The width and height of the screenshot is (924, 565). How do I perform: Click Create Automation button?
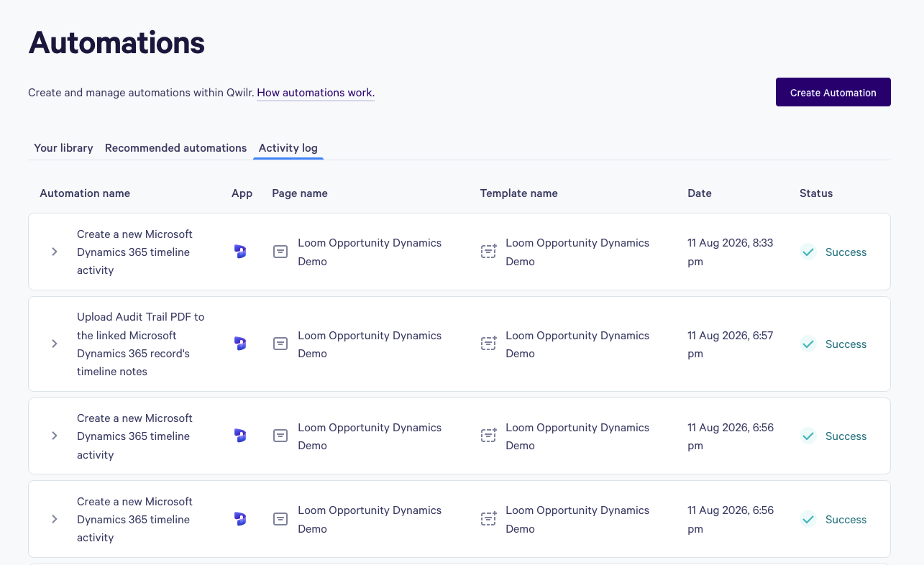coord(833,92)
